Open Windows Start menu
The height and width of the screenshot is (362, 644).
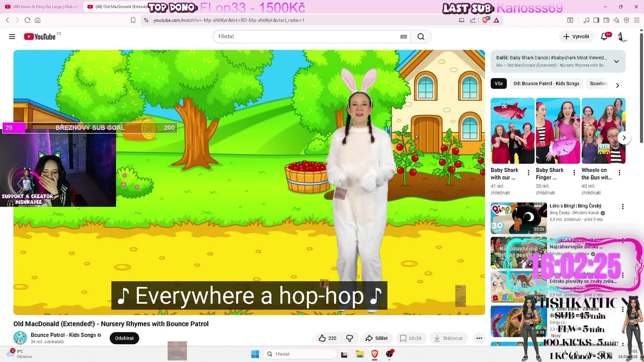255,354
